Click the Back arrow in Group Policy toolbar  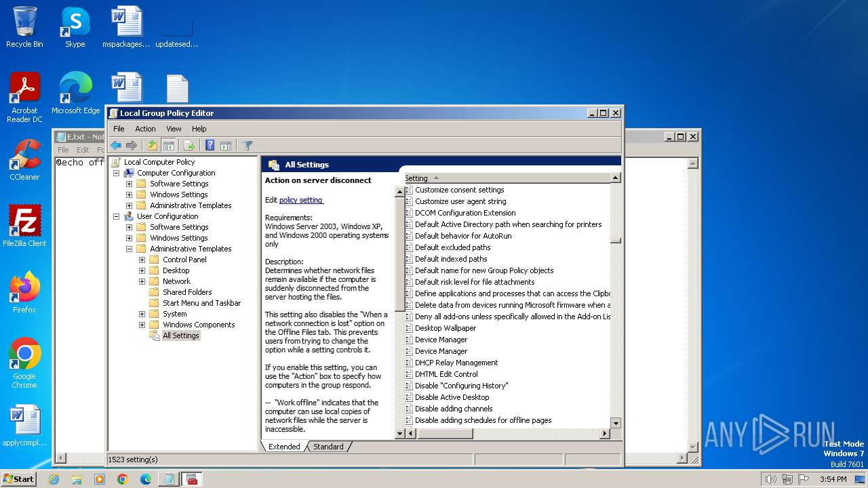[x=116, y=146]
